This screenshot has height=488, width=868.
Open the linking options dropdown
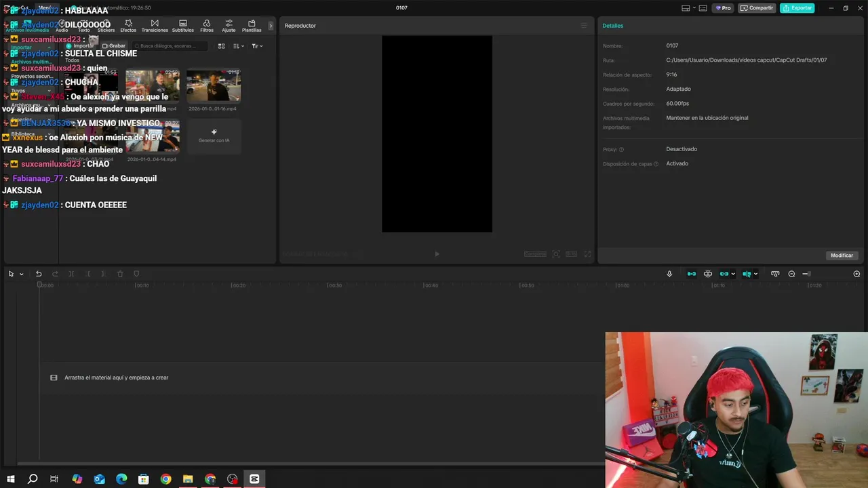coord(733,274)
